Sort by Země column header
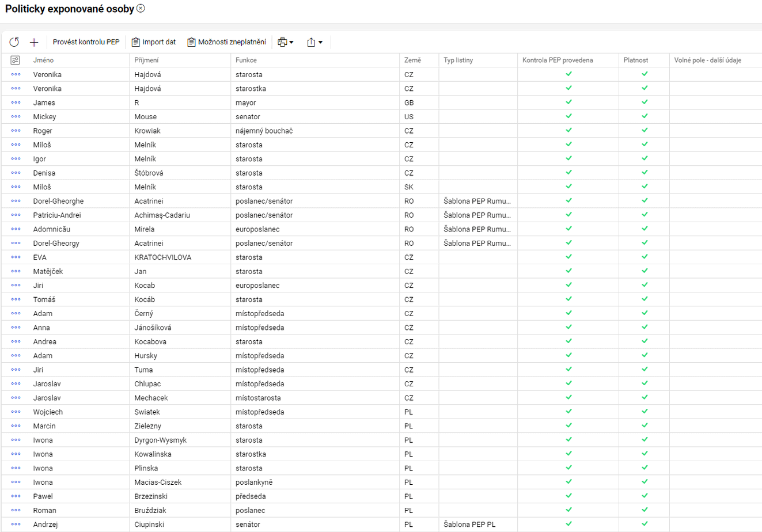The height and width of the screenshot is (532, 762). [412, 60]
